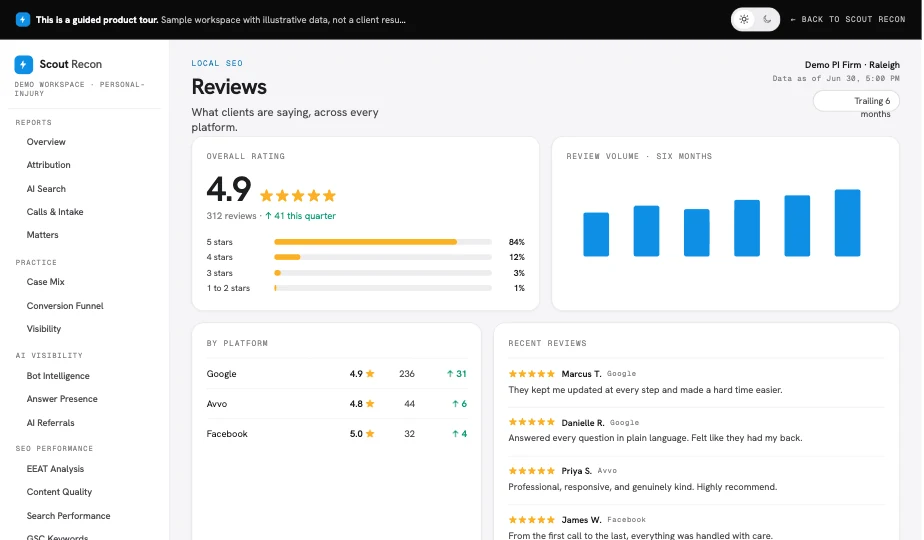Click the up arrow next to Avvo's 6

456,404
